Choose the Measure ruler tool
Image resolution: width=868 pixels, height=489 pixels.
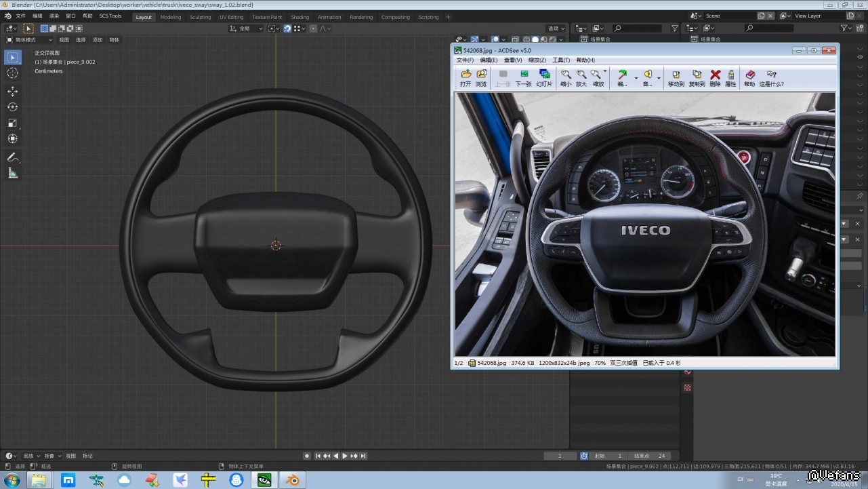pyautogui.click(x=13, y=174)
